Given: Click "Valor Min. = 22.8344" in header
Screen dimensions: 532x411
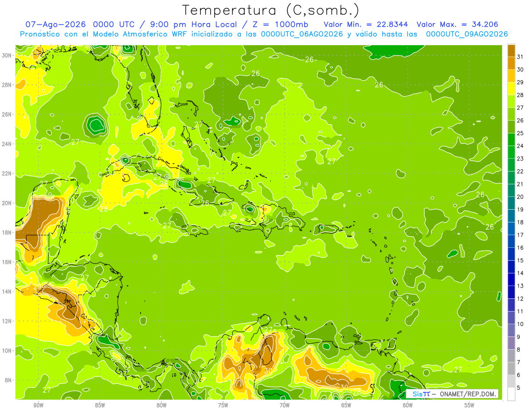Looking at the screenshot, I should coord(366,24).
